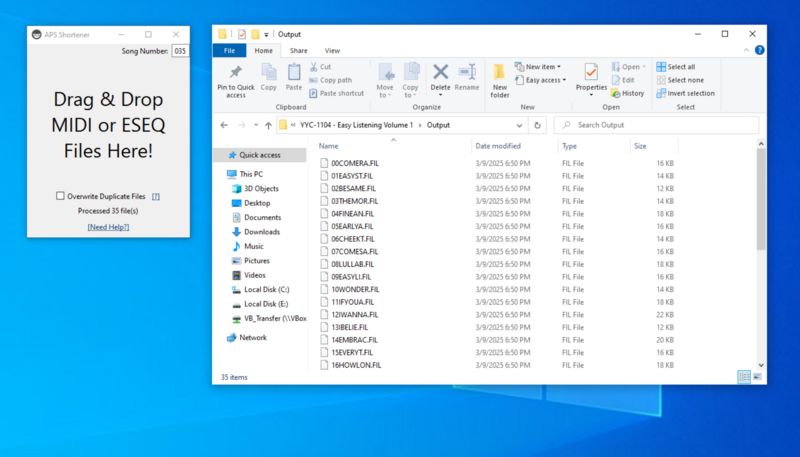The image size is (800, 457).
Task: Open History in ribbon
Action: 628,93
